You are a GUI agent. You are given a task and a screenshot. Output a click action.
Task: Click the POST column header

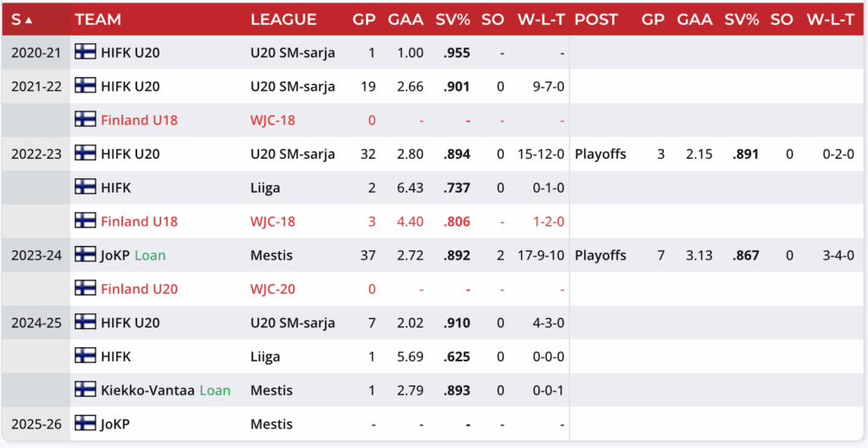pyautogui.click(x=597, y=19)
